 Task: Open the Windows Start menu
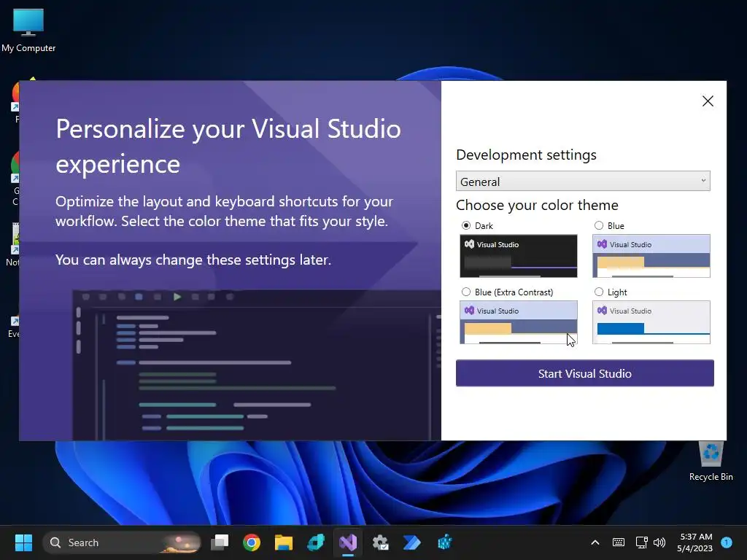[23, 542]
